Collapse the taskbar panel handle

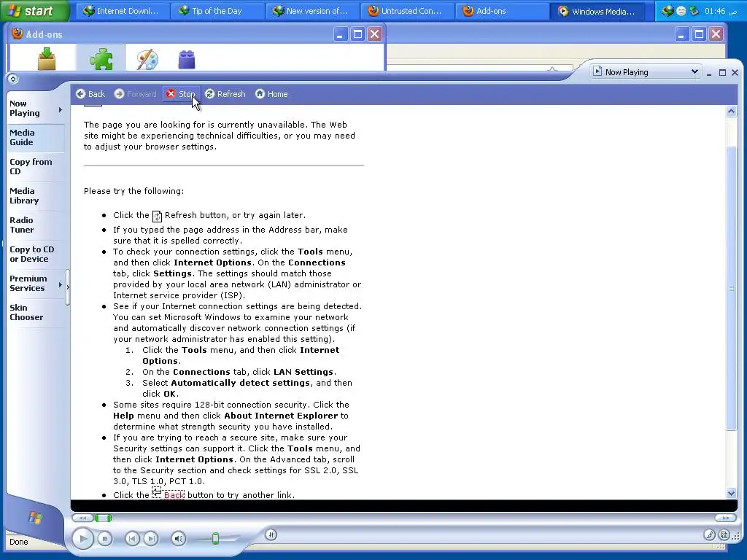(x=68, y=287)
